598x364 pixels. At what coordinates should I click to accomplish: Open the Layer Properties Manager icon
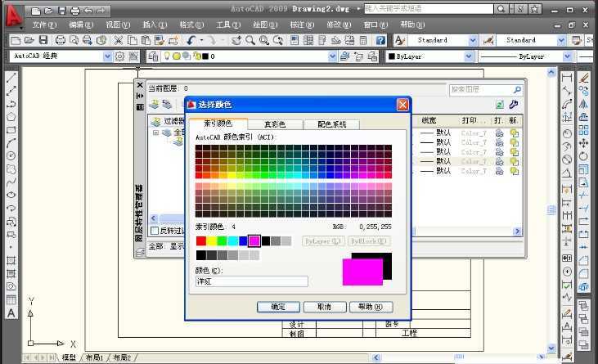pos(153,56)
